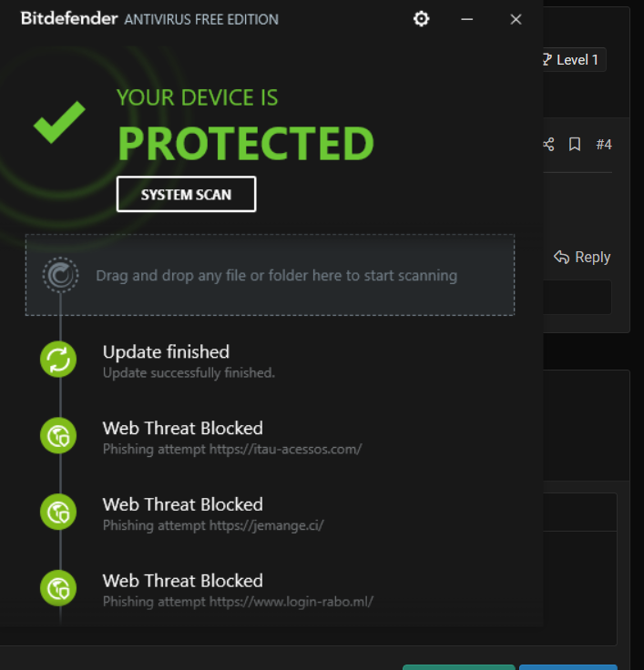Minimize the Bitdefender window
Image resolution: width=644 pixels, height=670 pixels.
point(467,19)
